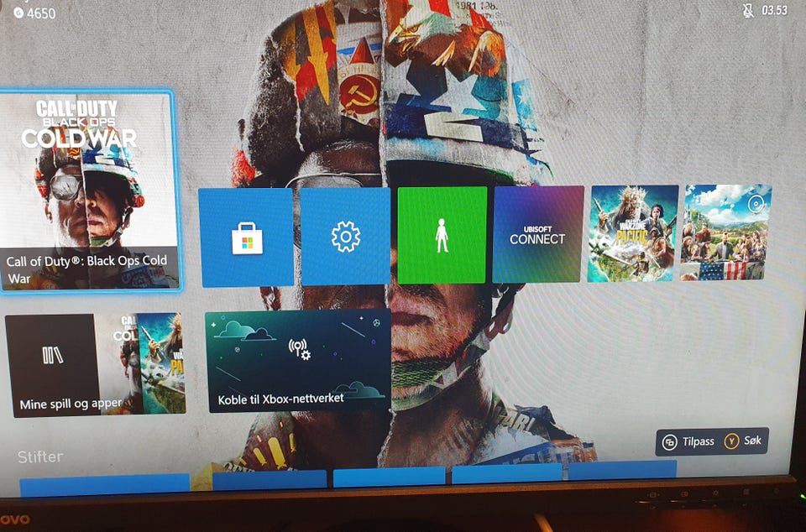
Task: Click the Stifter section heading
Action: [40, 456]
